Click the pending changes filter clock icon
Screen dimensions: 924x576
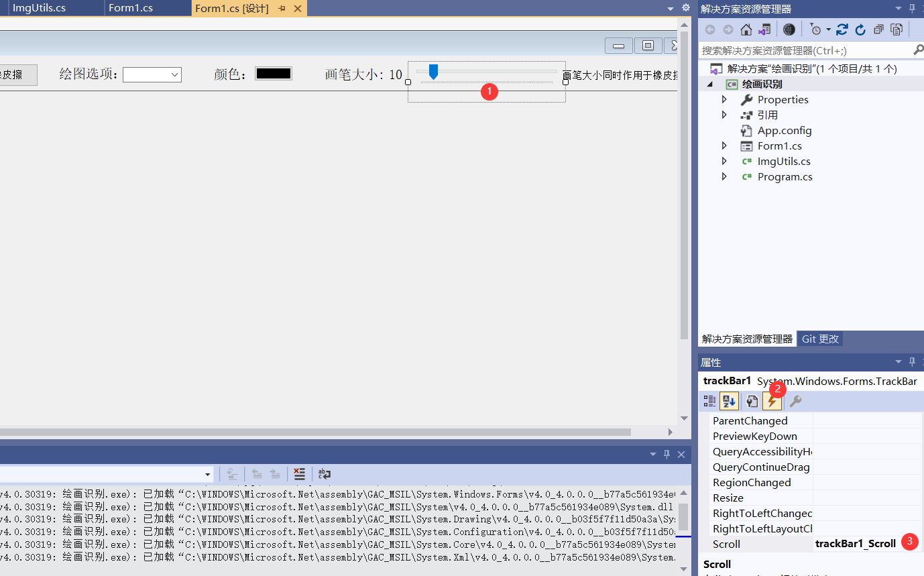(815, 30)
